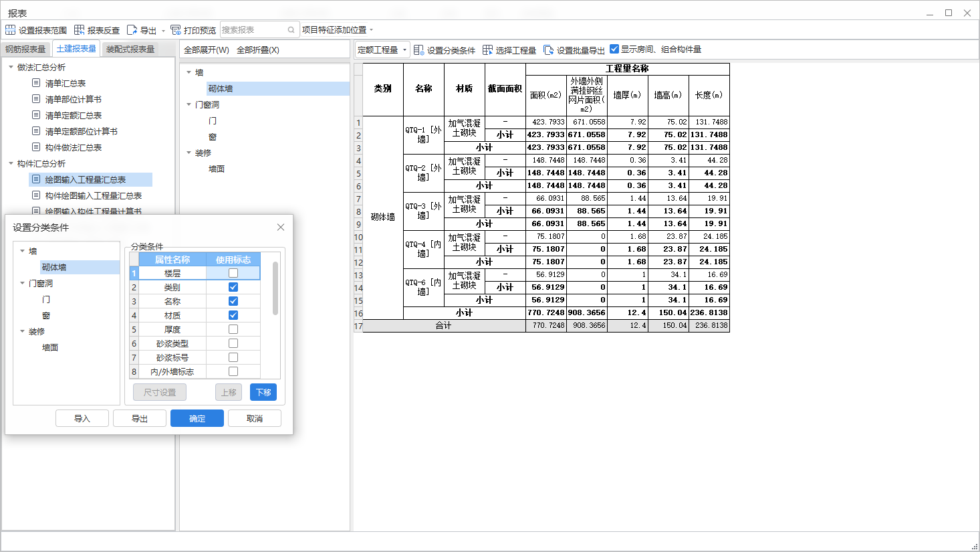The height and width of the screenshot is (552, 980).
Task: Collapse the 墙 node in middle panel
Action: pyautogui.click(x=189, y=72)
